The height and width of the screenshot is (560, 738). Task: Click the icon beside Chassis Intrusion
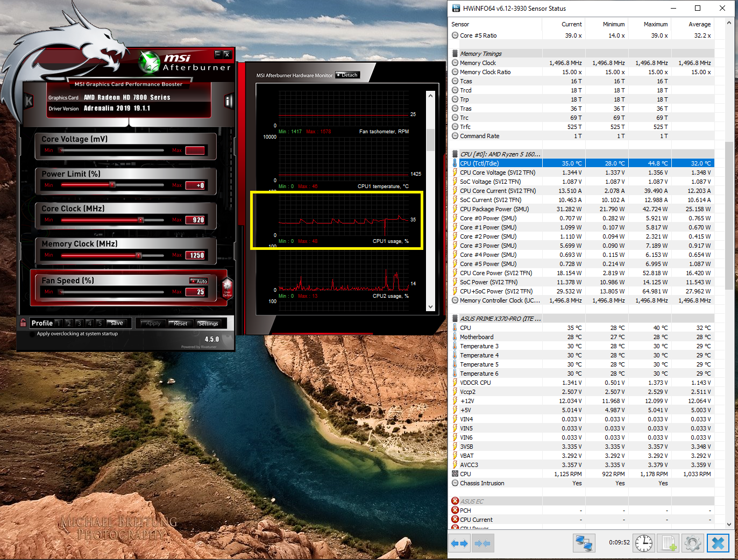[x=455, y=483]
